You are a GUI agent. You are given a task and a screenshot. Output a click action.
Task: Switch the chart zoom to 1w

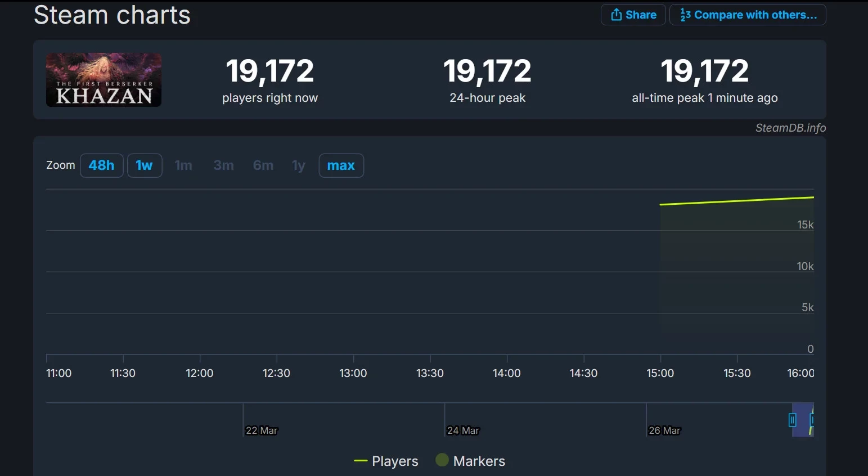point(145,165)
